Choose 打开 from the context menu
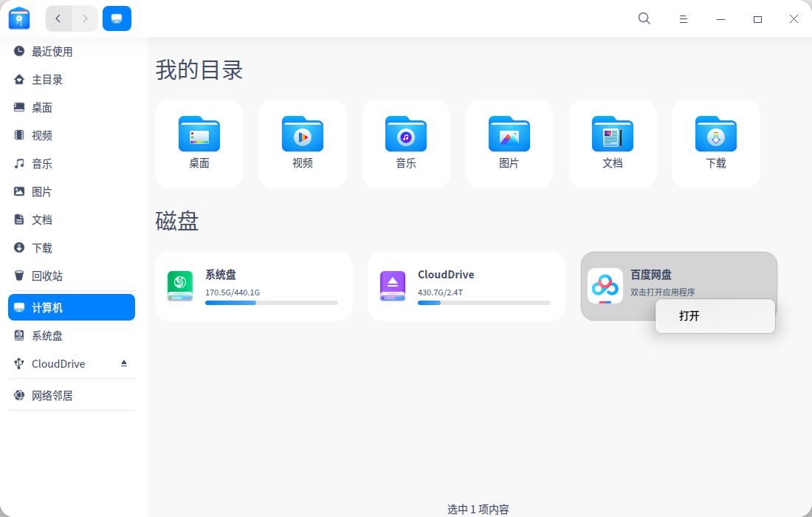The height and width of the screenshot is (517, 812). [714, 315]
